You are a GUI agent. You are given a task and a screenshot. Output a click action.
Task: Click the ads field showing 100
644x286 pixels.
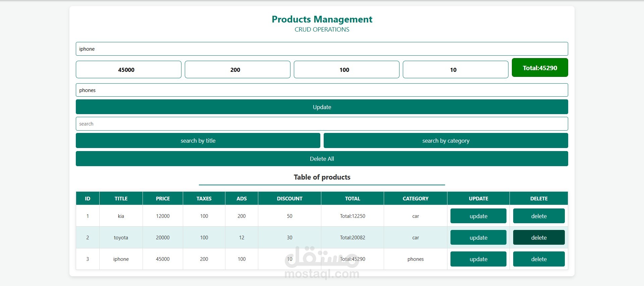tap(346, 69)
